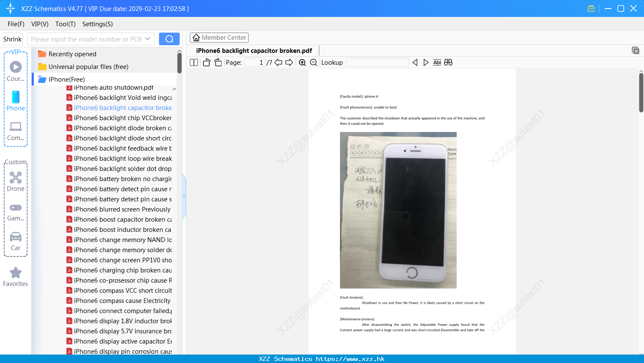Click the Shrink button
This screenshot has height=363, width=644.
pyautogui.click(x=13, y=39)
